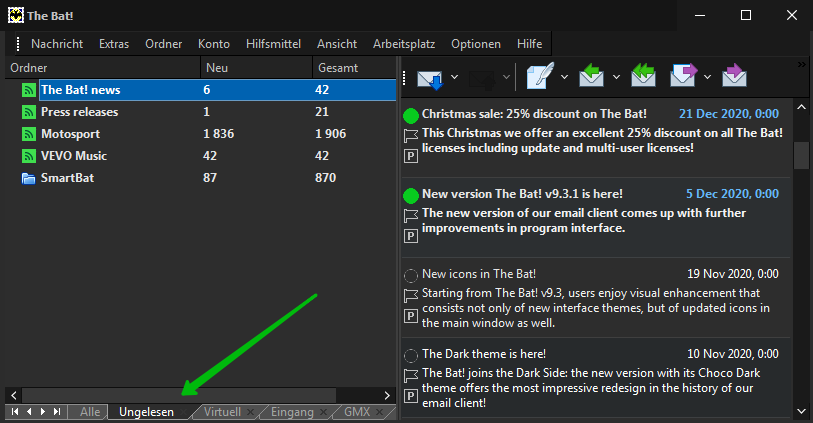Open the Ordner menu
The height and width of the screenshot is (423, 813).
(x=164, y=44)
